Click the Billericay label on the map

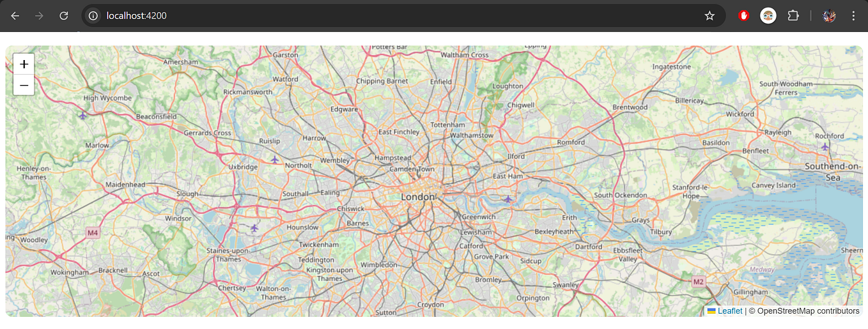[x=690, y=100]
